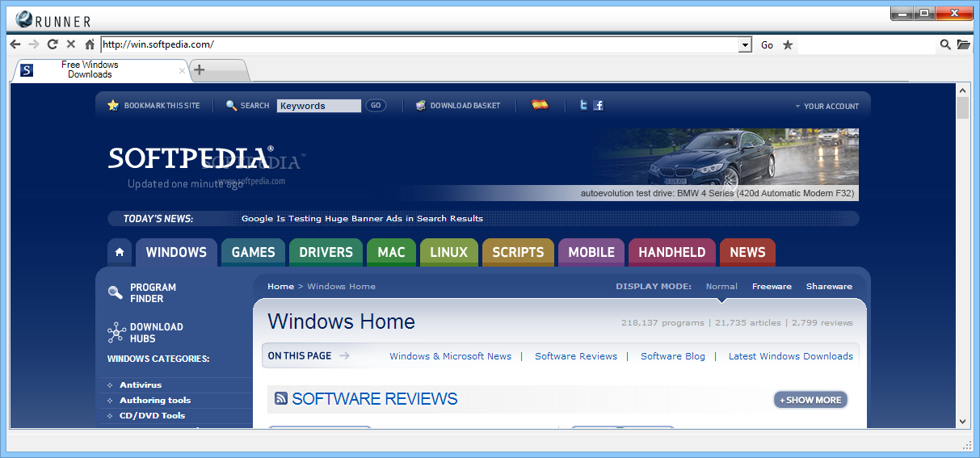Switch to Spanish flag language
980x458 pixels.
tap(540, 104)
